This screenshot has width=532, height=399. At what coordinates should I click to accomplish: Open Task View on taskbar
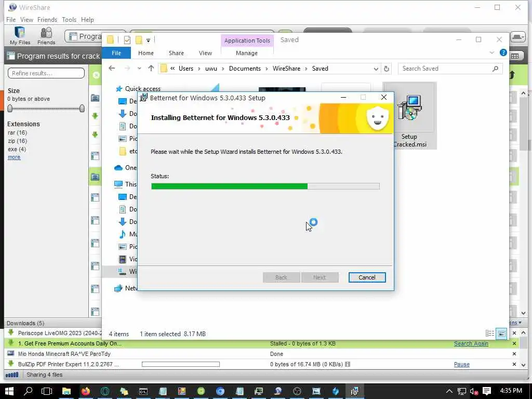click(x=47, y=391)
